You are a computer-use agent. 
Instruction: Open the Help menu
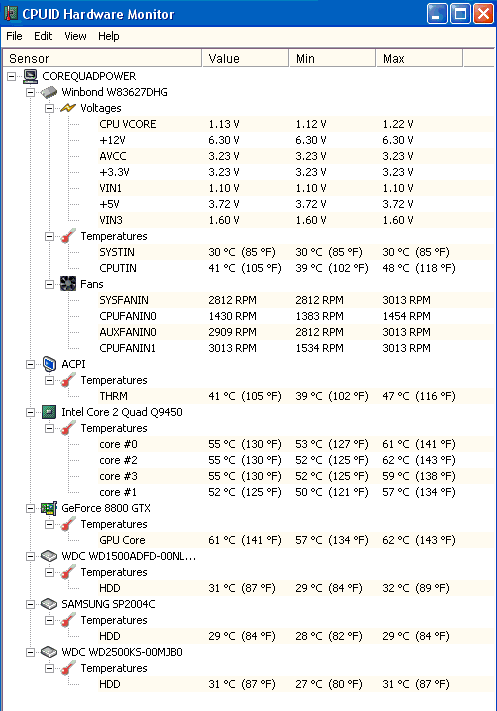109,36
